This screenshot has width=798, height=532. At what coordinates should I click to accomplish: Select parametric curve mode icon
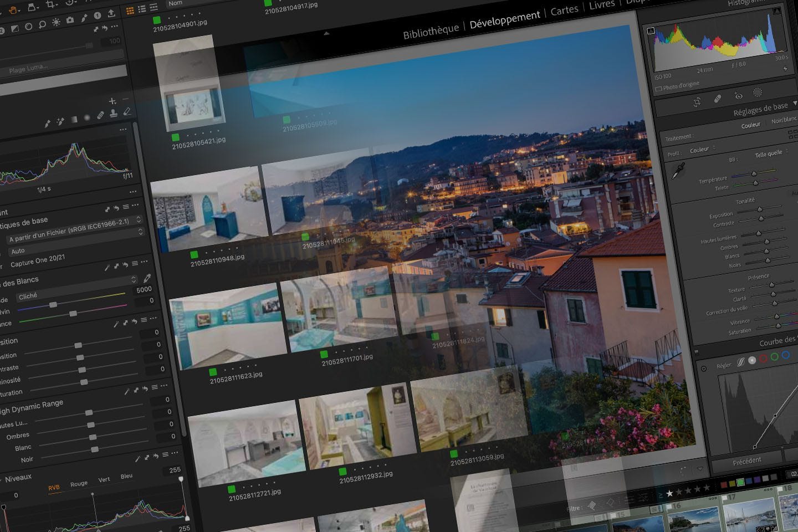[741, 362]
